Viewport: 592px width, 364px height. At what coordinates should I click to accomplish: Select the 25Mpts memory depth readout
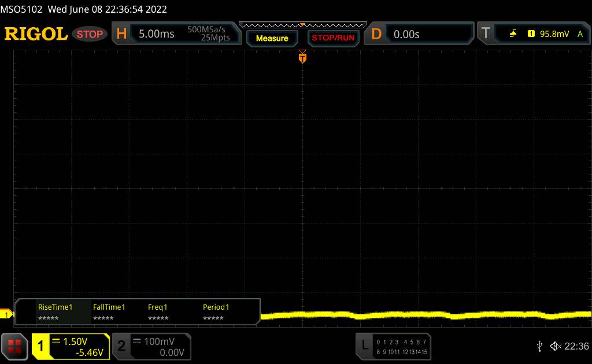(x=215, y=38)
